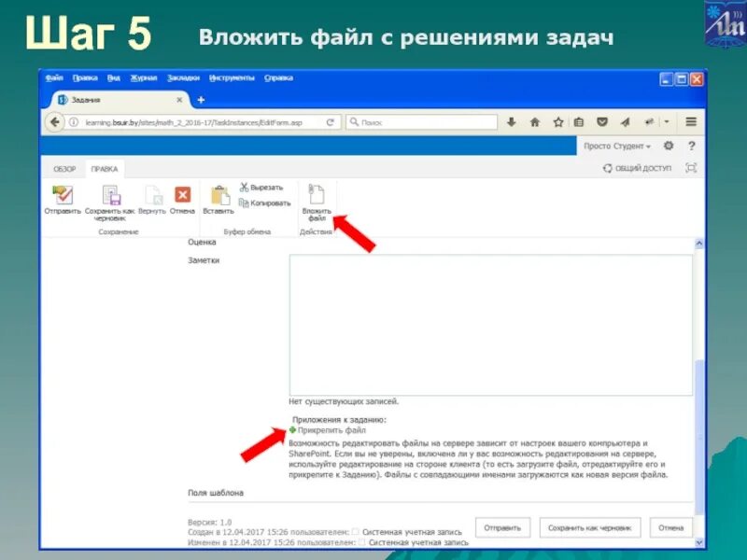The image size is (747, 560).
Task: Click the Поиск search box
Action: [x=422, y=122]
